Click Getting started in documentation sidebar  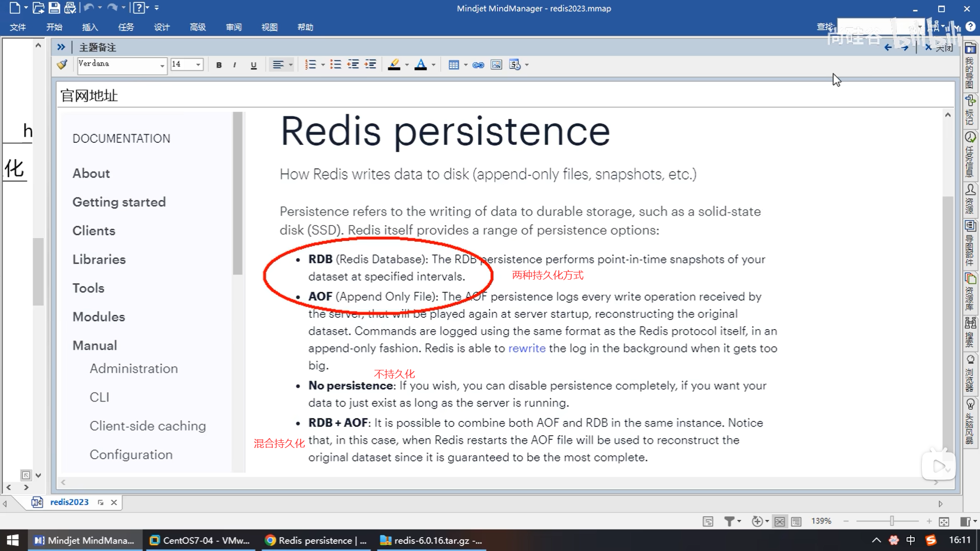[119, 202]
